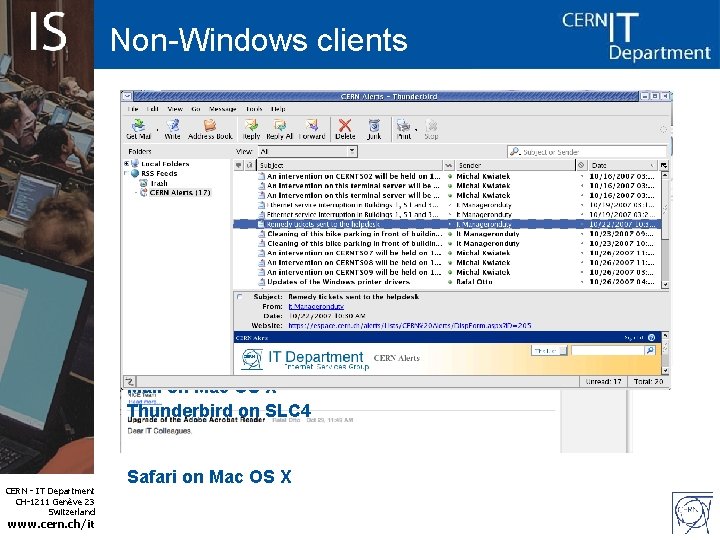Click the CERN Alerts page search box
The width and height of the screenshot is (720, 540).
click(x=607, y=351)
